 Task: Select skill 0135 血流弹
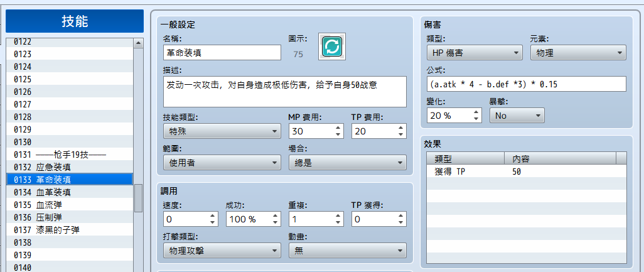pyautogui.click(x=70, y=205)
